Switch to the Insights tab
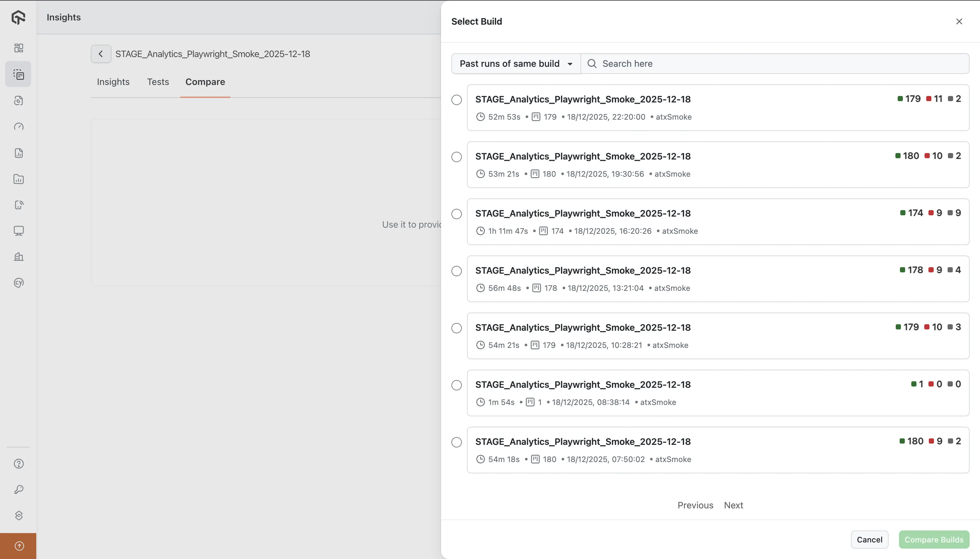Viewport: 980px width, 559px height. coord(113,82)
